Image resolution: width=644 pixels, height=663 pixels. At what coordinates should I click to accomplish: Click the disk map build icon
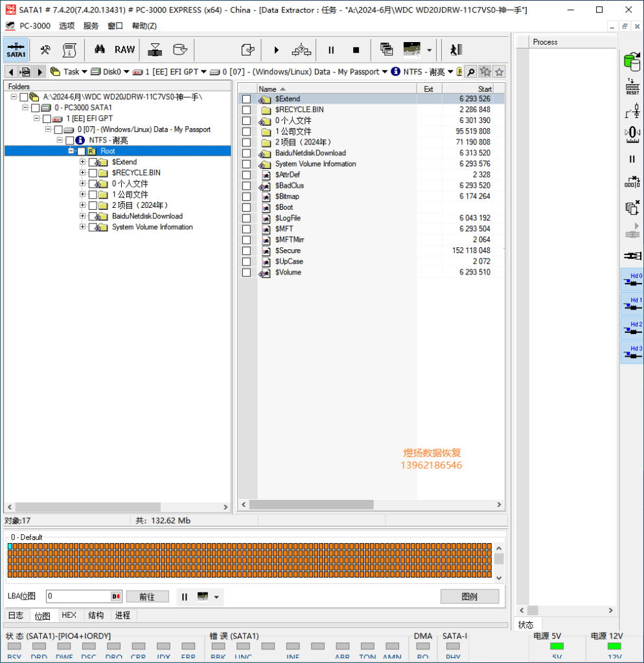click(x=155, y=50)
